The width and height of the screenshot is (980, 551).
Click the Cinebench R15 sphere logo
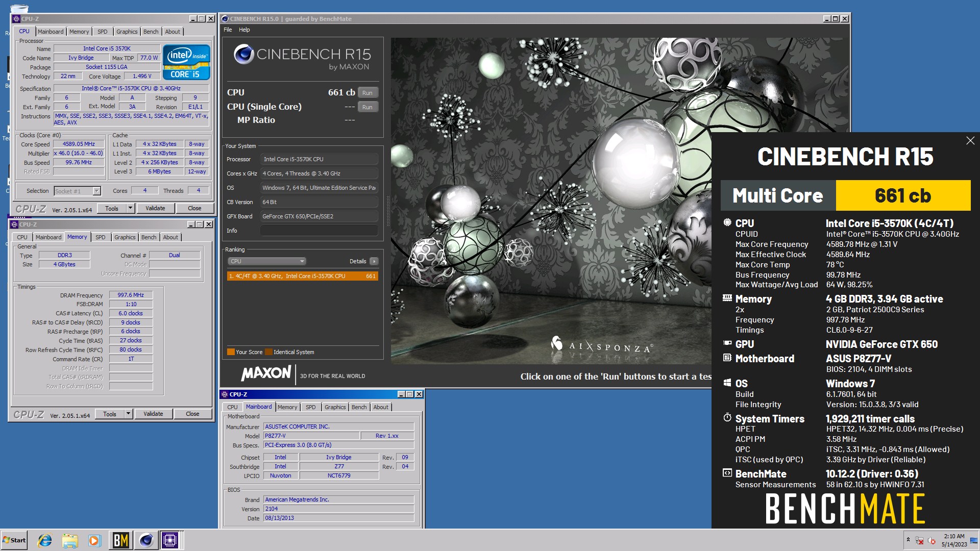pos(244,54)
